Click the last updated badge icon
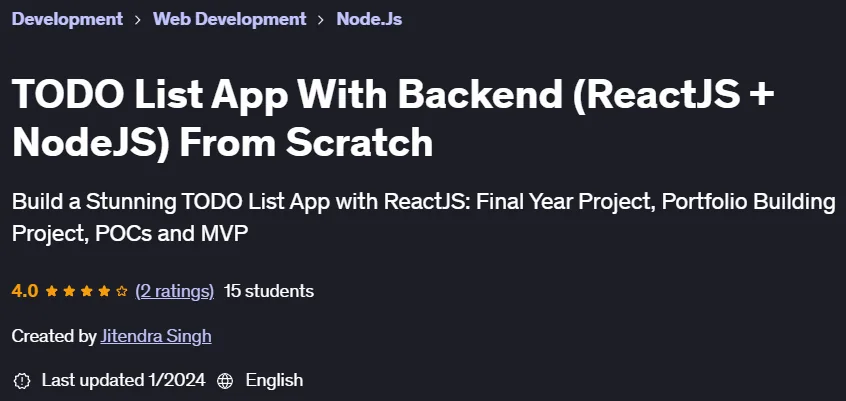Image resolution: width=846 pixels, height=401 pixels. (22, 380)
